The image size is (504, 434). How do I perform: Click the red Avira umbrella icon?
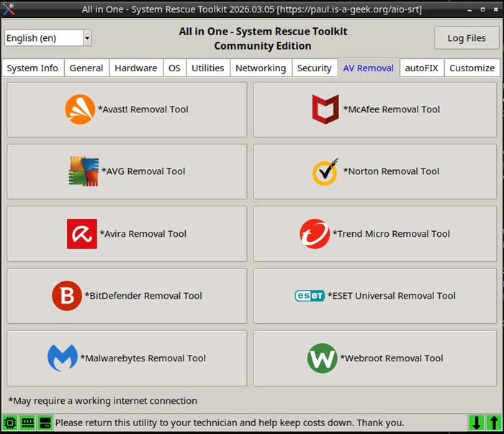[82, 234]
